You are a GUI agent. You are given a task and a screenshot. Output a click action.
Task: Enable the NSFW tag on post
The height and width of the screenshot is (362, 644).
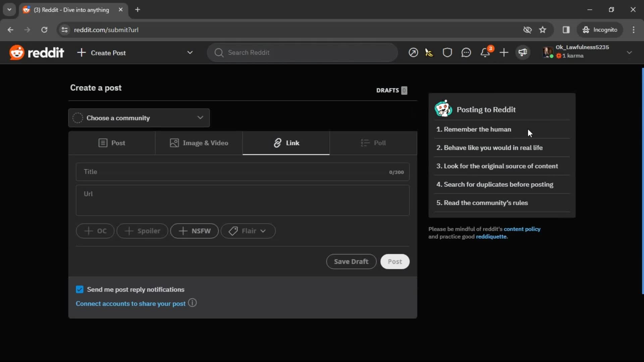coord(195,231)
